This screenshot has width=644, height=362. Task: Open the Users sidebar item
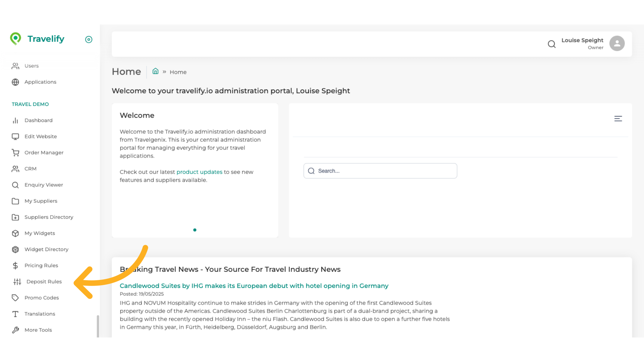point(32,66)
